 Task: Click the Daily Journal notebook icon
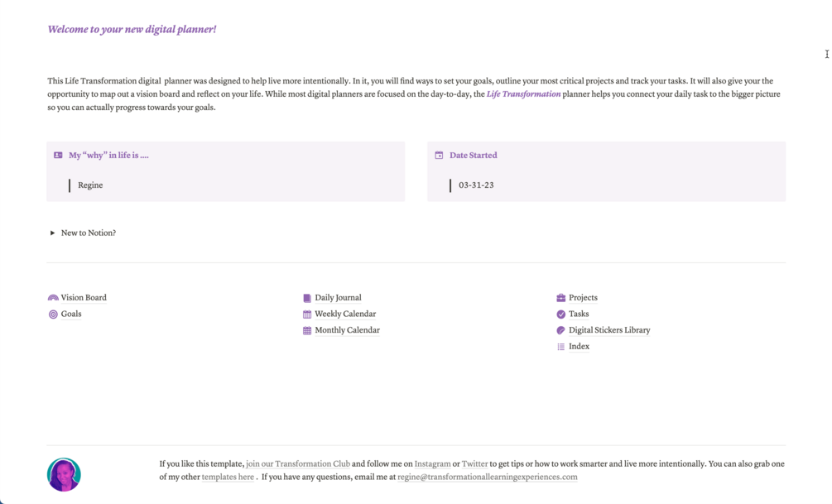tap(307, 298)
